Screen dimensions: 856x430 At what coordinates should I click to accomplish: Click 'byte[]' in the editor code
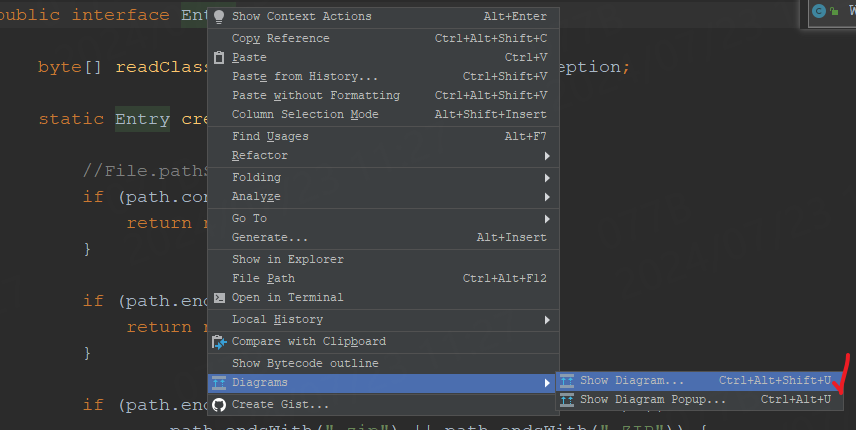[70, 67]
